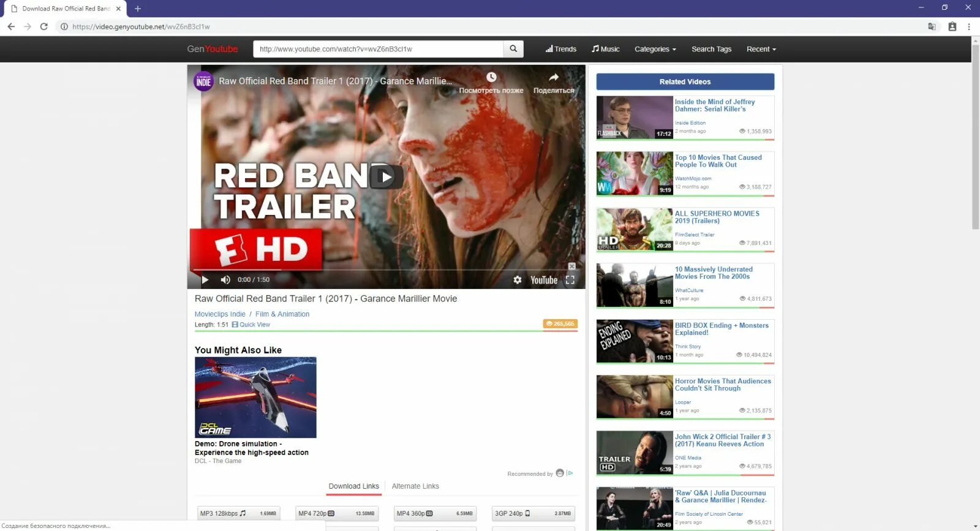Image resolution: width=980 pixels, height=531 pixels.
Task: Open Inside the Mind of Jeffrey Dahmer video
Action: tap(715, 105)
